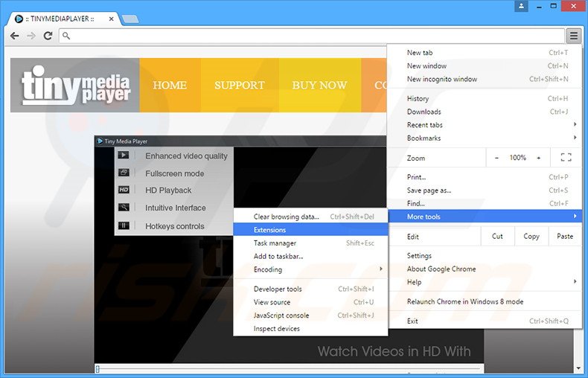Viewport: 588px width, 378px height.
Task: Click the Tiny Media Player logo
Action: pyautogui.click(x=75, y=85)
